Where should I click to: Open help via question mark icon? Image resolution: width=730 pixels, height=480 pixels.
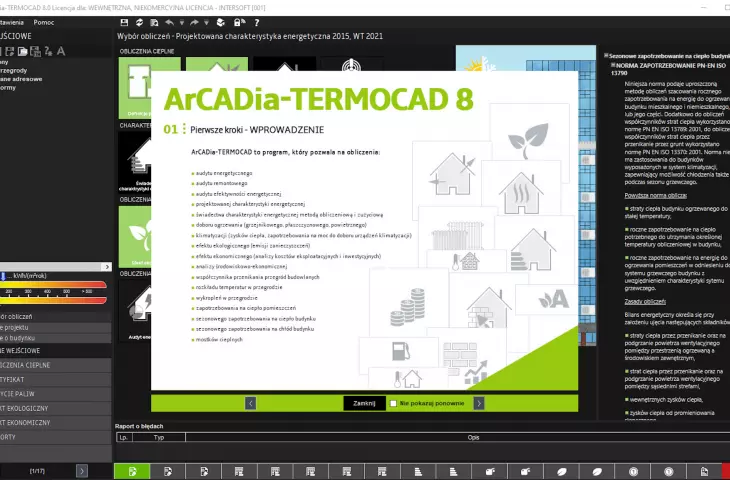(x=257, y=22)
